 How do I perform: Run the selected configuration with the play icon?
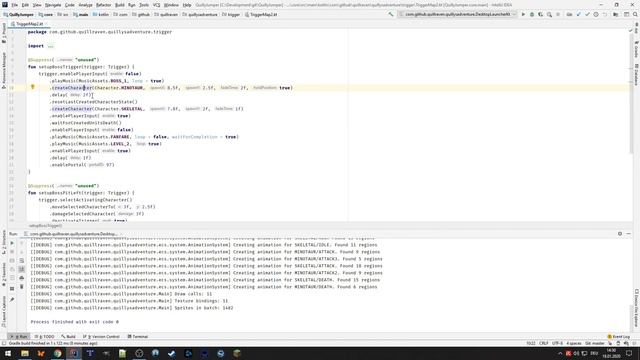tap(523, 14)
